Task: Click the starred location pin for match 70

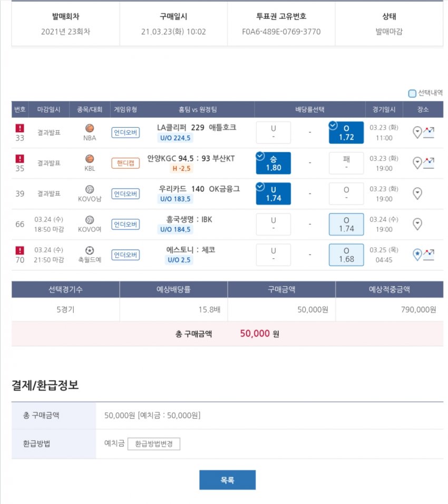Action: tap(417, 255)
